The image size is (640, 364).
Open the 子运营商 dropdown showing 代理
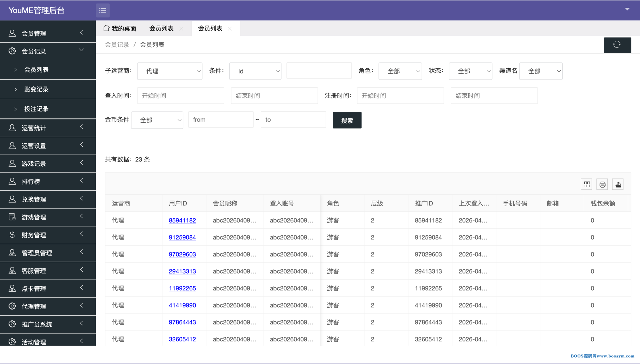pos(169,71)
